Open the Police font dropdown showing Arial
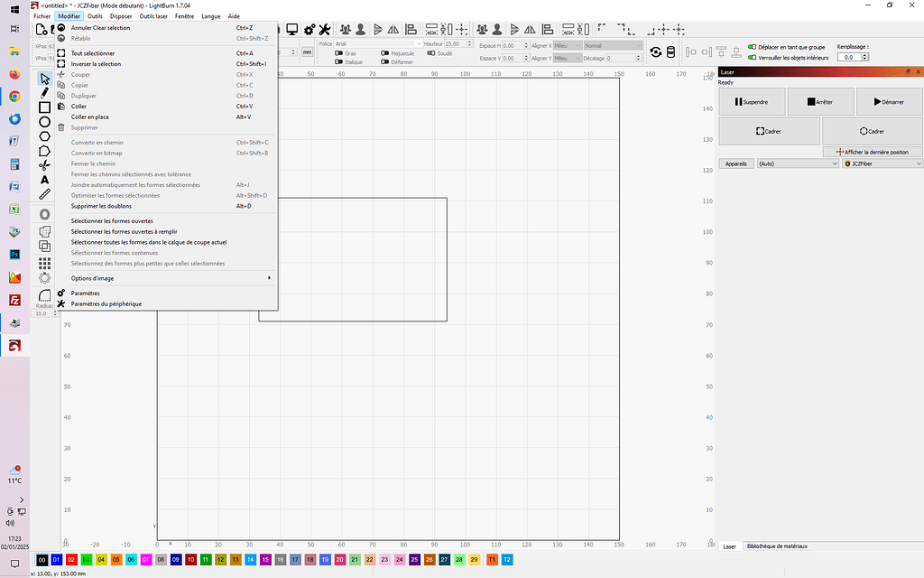Image resolution: width=924 pixels, height=578 pixels. pos(378,43)
